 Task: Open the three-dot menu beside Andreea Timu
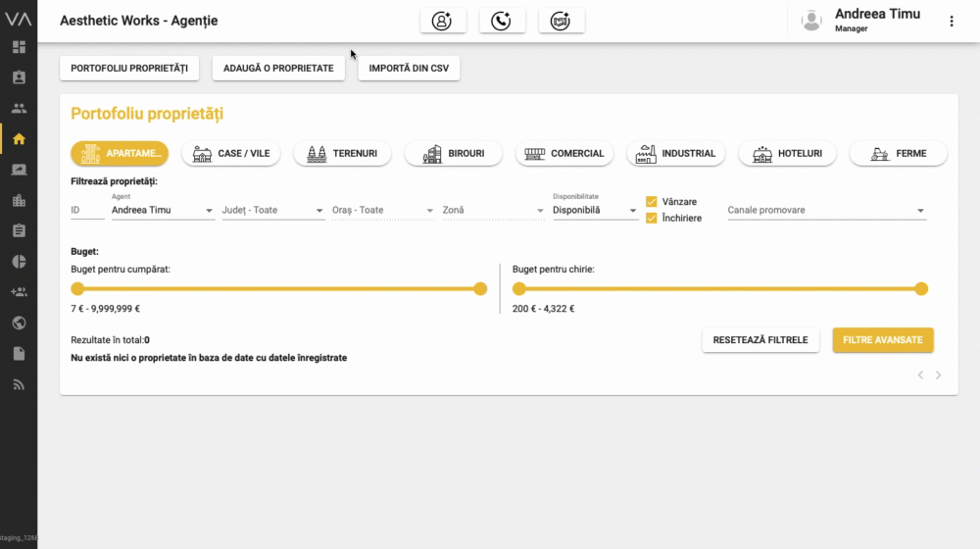coord(952,21)
